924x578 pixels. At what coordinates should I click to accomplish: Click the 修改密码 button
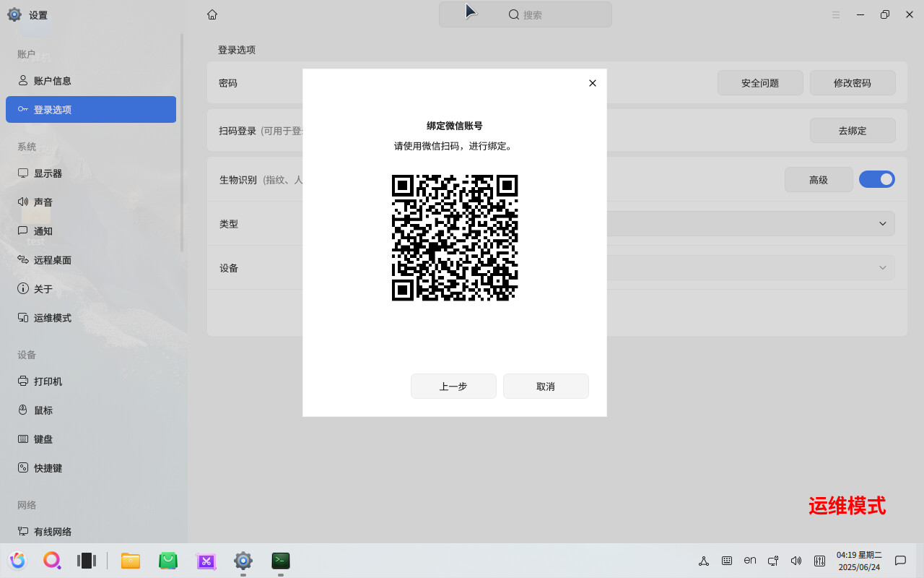[853, 83]
